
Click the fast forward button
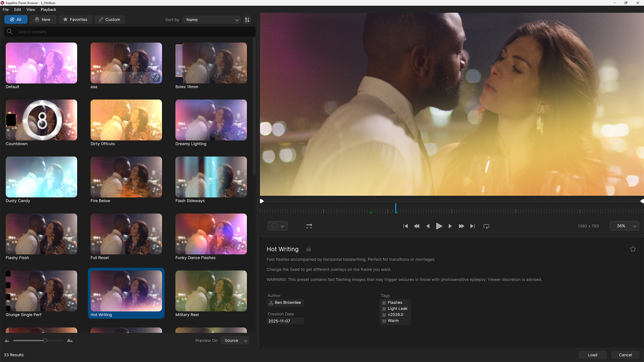point(461,226)
